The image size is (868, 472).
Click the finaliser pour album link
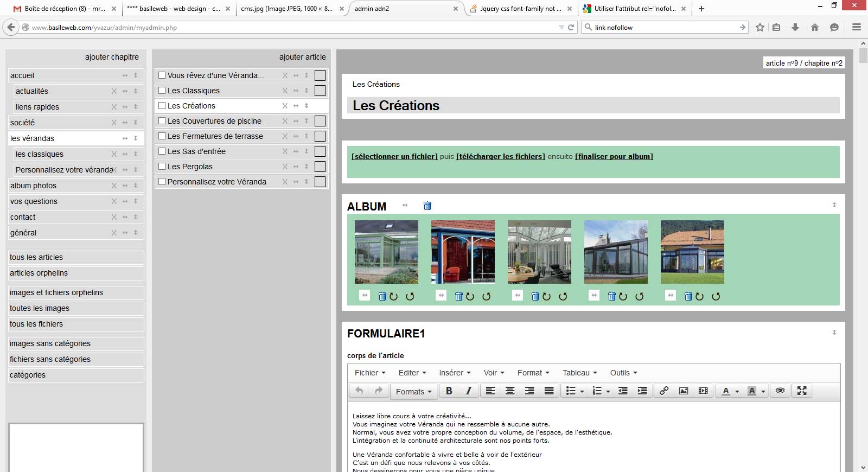tap(614, 156)
